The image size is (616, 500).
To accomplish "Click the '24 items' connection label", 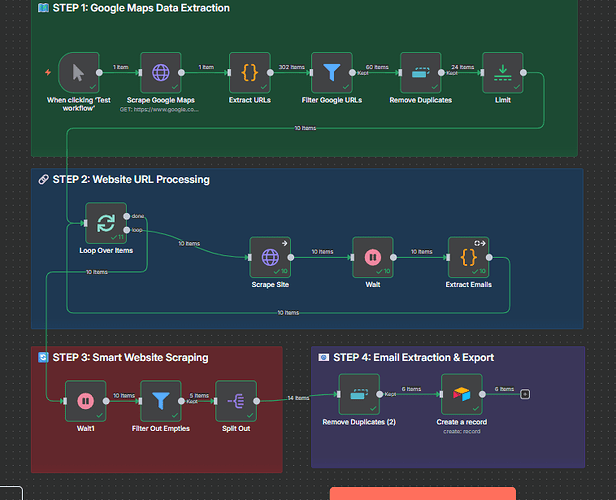I will (x=463, y=67).
